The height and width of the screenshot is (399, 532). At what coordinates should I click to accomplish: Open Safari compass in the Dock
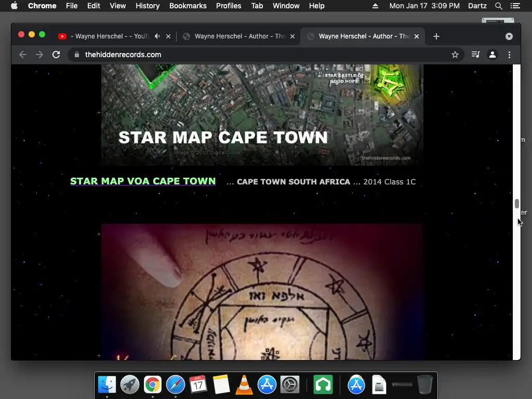pyautogui.click(x=176, y=384)
